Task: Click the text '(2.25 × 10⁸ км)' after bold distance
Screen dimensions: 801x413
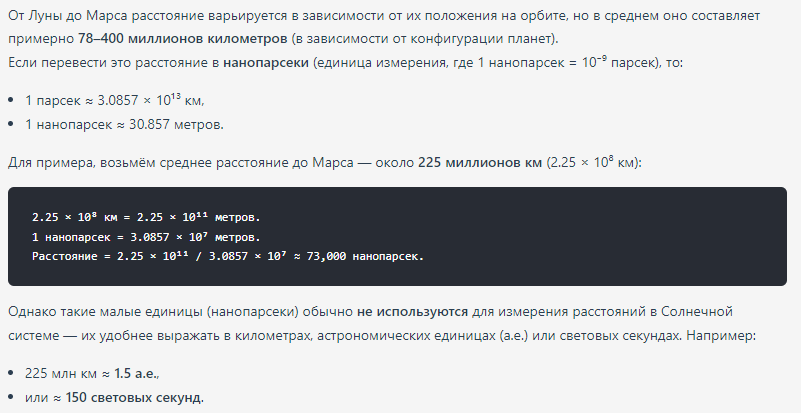Action: click(594, 163)
